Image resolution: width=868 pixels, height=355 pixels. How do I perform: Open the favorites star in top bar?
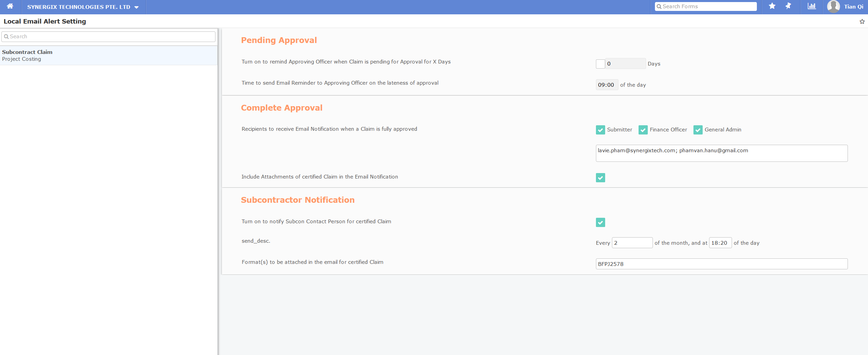pyautogui.click(x=772, y=6)
